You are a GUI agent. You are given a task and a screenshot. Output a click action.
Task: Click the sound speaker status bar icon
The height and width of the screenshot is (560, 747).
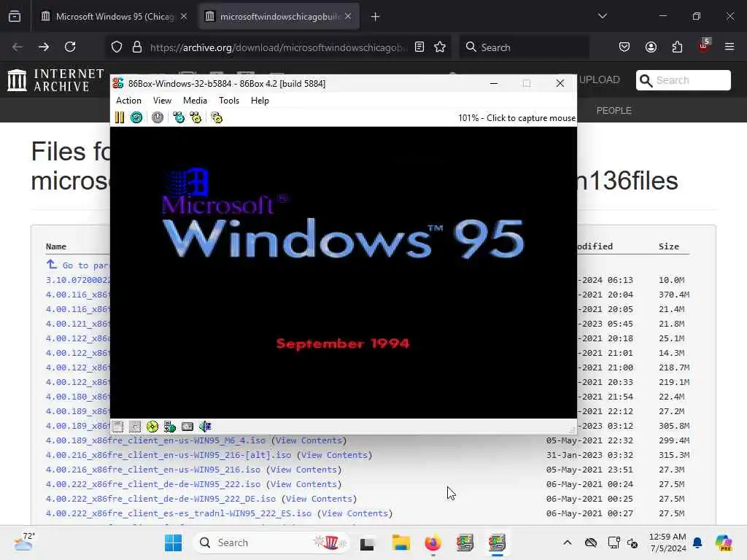tap(205, 427)
